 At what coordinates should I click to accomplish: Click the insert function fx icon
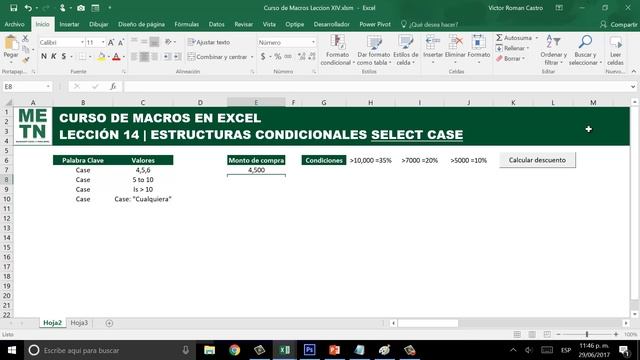point(113,87)
